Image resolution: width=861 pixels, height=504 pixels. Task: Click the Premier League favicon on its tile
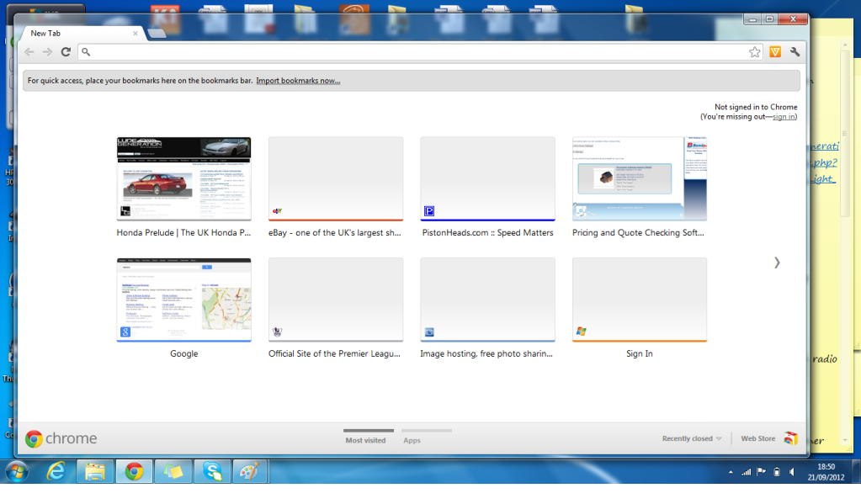(x=277, y=332)
